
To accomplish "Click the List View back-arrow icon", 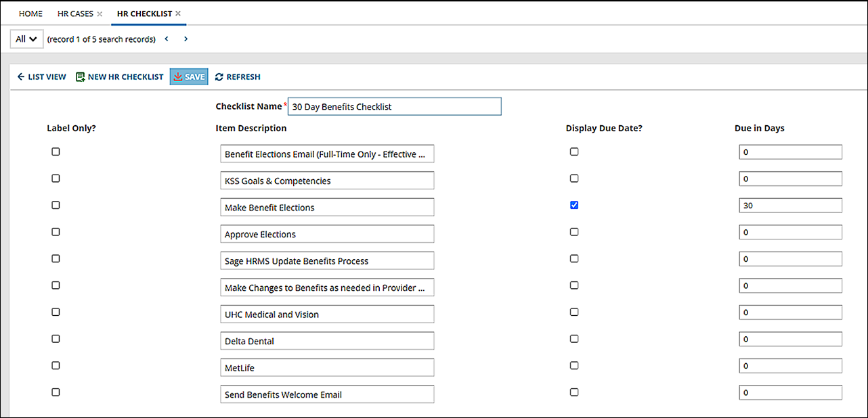I will click(x=21, y=76).
